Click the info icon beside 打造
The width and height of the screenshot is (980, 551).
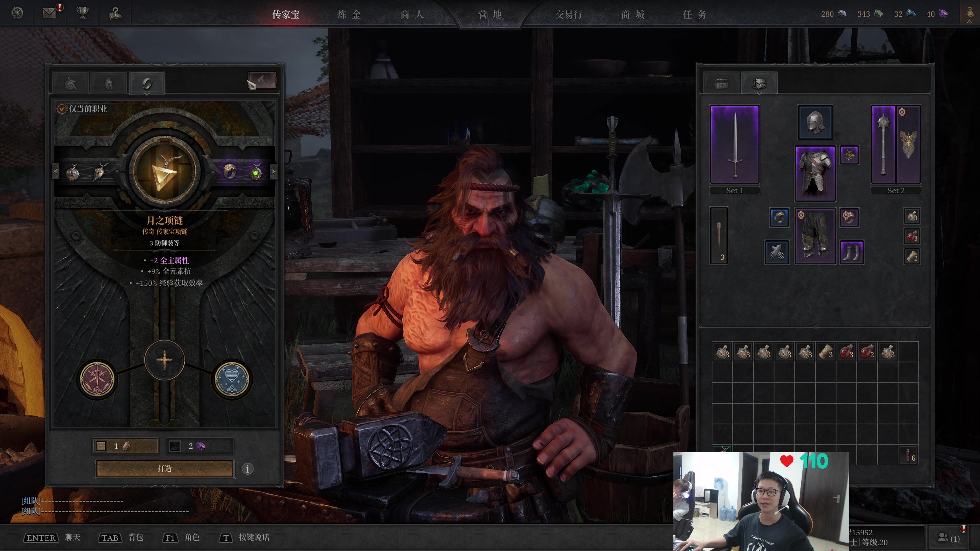tap(248, 469)
